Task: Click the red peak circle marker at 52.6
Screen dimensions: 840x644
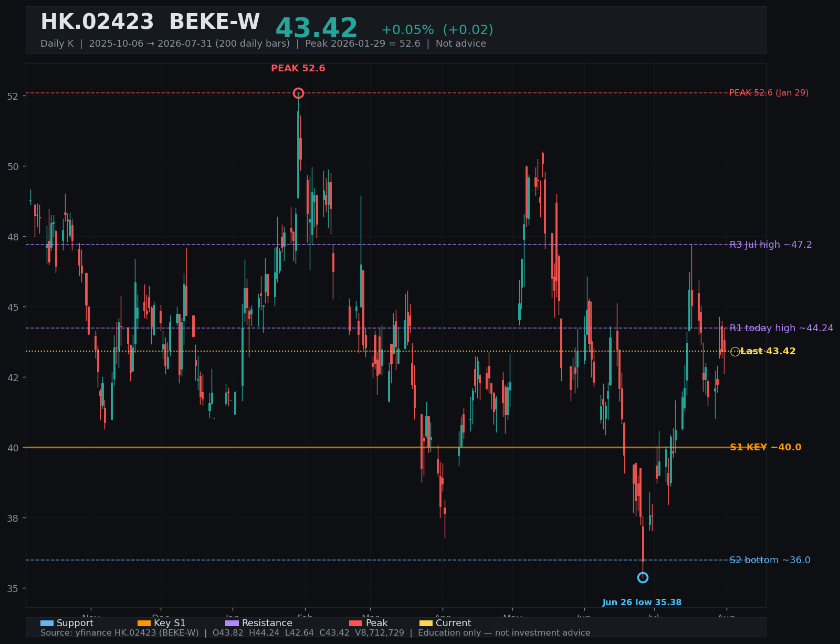Action: coord(298,93)
